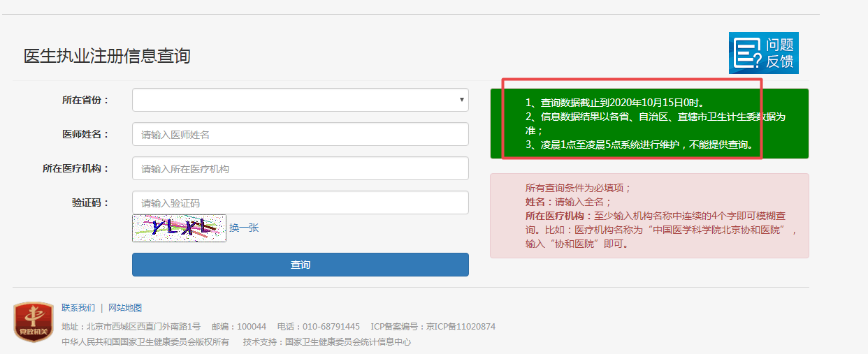Open the 网站地图 link
The image size is (868, 354).
[x=125, y=307]
